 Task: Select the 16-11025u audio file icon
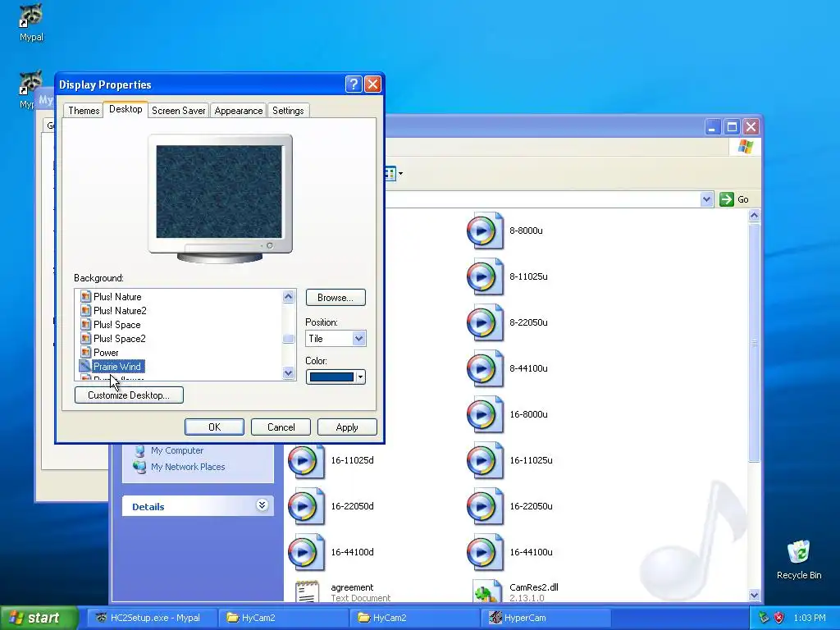(485, 461)
